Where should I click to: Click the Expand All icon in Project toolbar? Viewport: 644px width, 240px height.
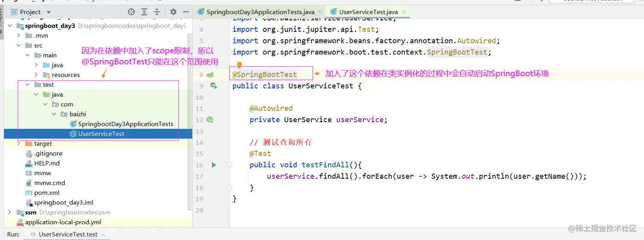click(144, 12)
